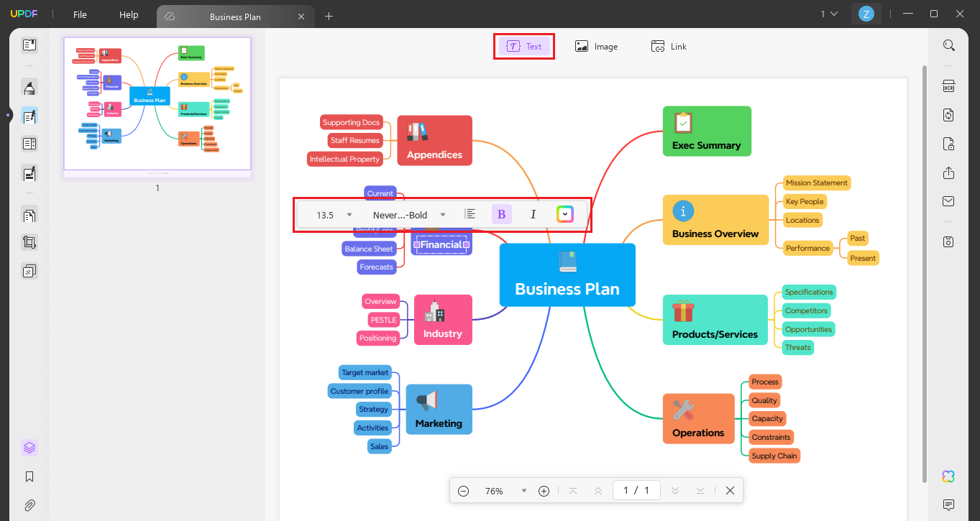Open the File menu
Image resolution: width=980 pixels, height=521 pixels.
(x=79, y=14)
